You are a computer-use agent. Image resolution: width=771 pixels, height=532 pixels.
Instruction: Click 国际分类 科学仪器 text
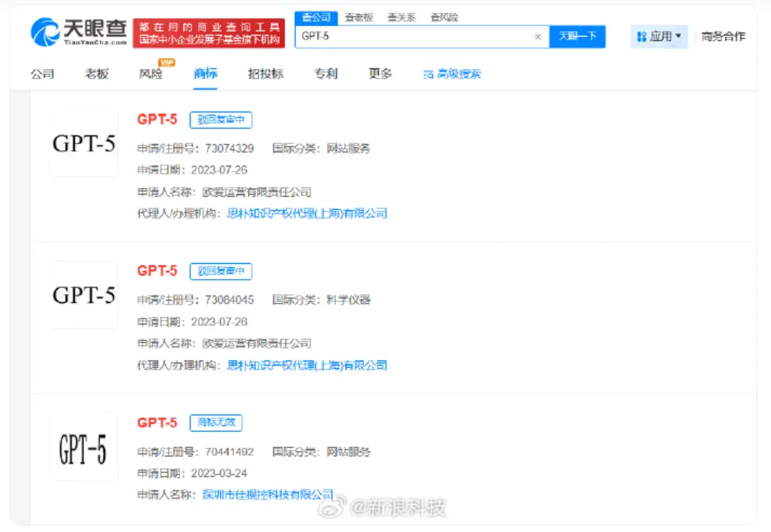[x=322, y=300]
